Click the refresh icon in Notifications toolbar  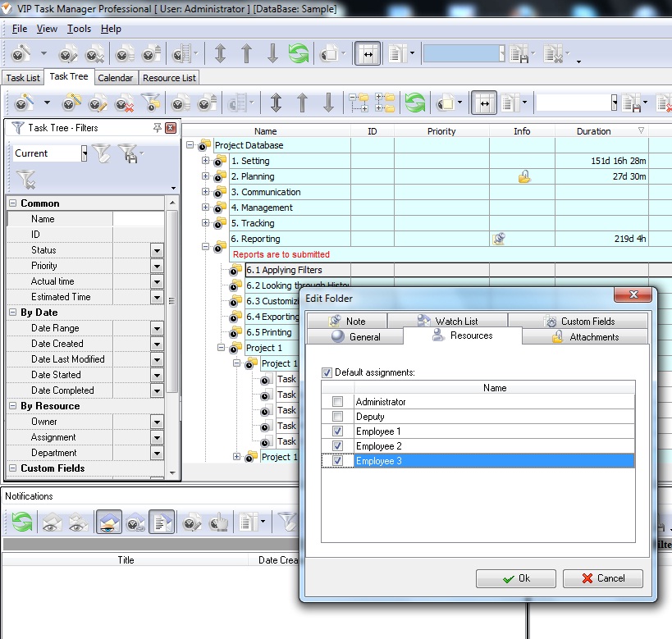pyautogui.click(x=21, y=522)
